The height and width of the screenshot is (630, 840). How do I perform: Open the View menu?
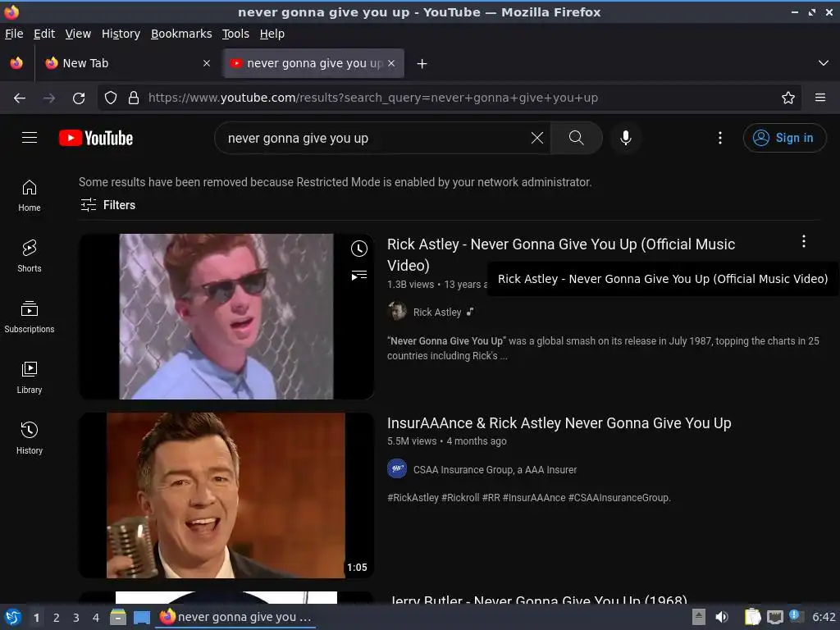(78, 34)
